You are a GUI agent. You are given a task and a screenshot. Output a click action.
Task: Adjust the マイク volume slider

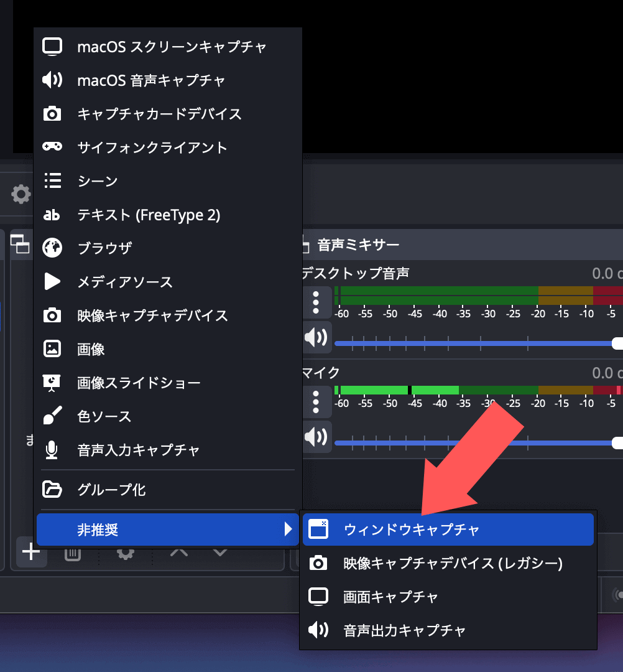click(478, 443)
